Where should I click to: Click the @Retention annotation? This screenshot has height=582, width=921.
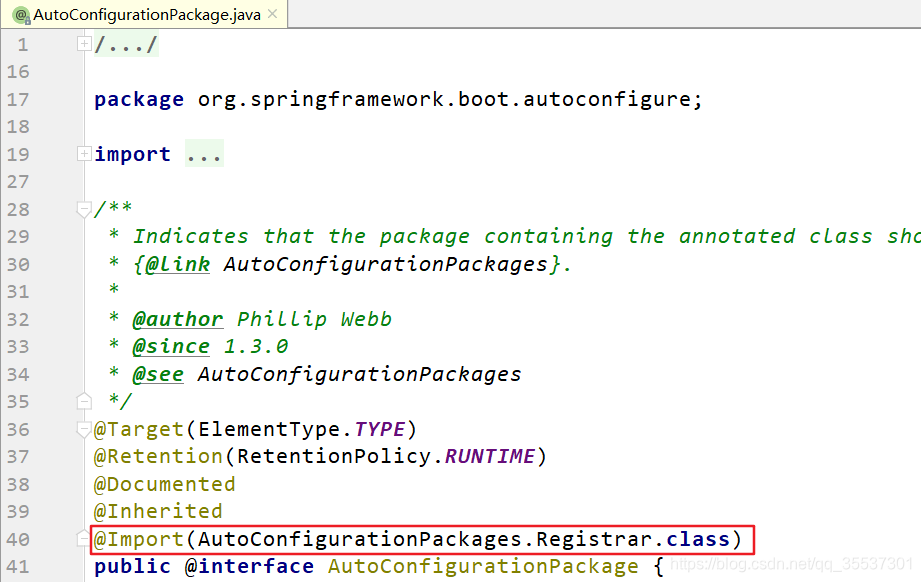(158, 456)
